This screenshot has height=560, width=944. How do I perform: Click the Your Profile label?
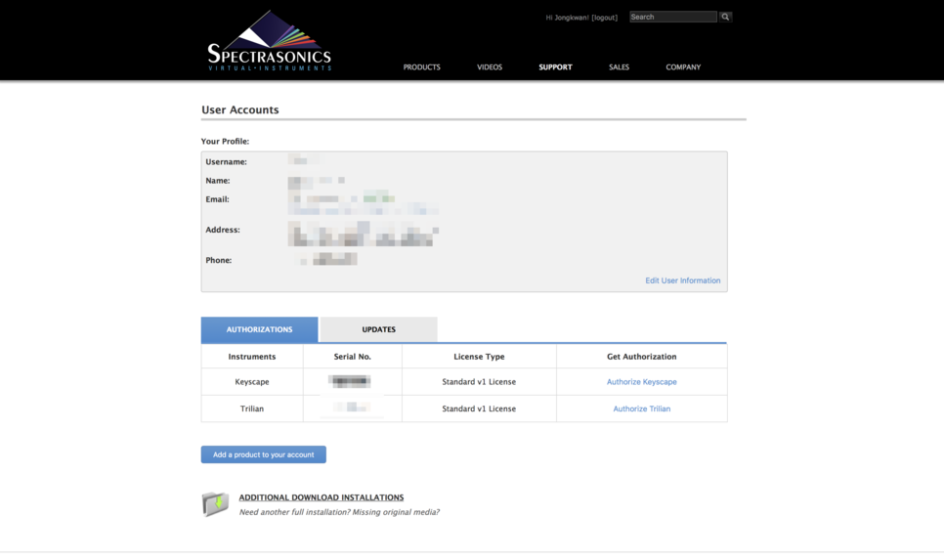[225, 141]
